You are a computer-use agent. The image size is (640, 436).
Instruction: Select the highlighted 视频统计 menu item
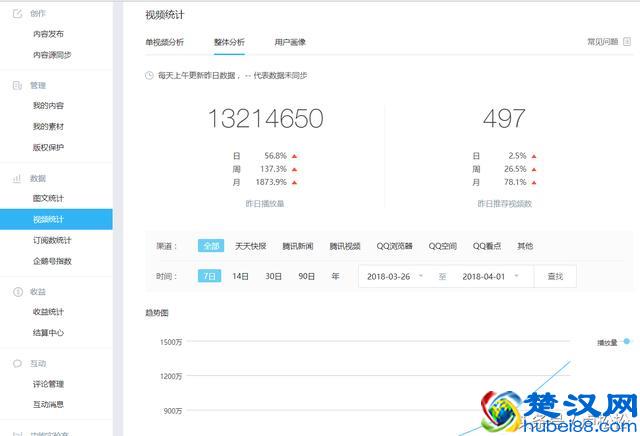point(56,219)
